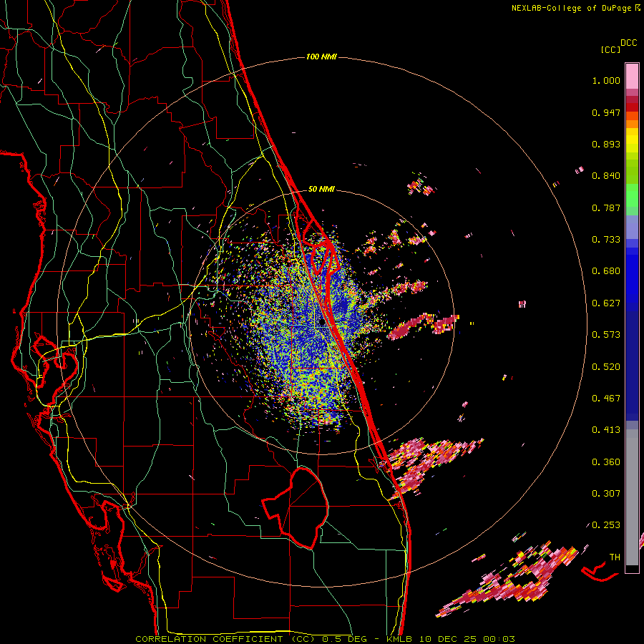Viewport: 644px width, 644px height.
Task: Click the [CC] unit label
Action: pos(611,49)
